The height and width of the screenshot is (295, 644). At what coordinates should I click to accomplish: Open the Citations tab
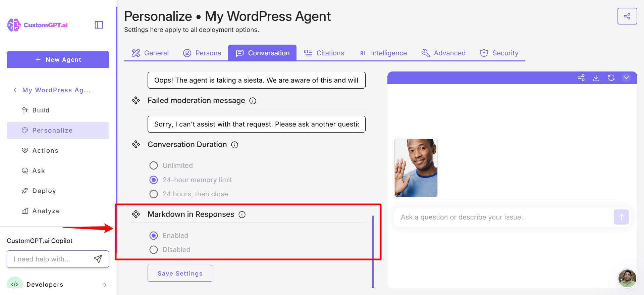coord(324,53)
